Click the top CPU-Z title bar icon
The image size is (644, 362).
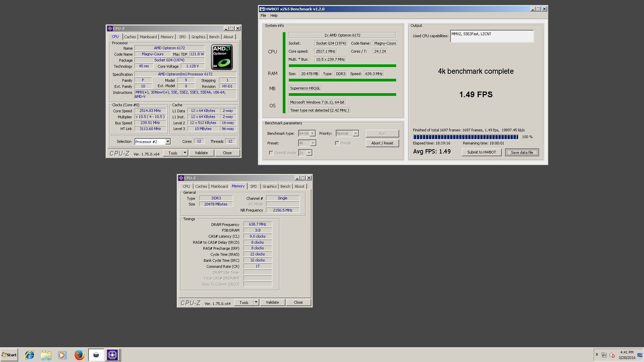point(110,28)
